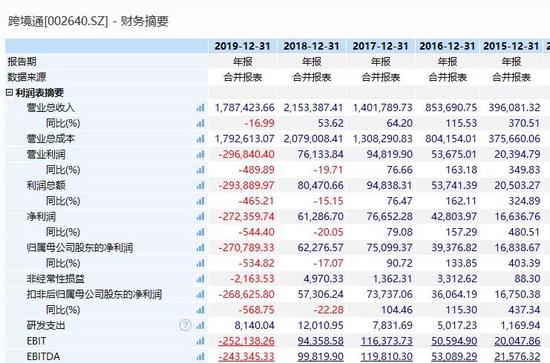This screenshot has width=550, height=363.
Task: Select the 2016-12-31 column header
Action: coord(447,46)
